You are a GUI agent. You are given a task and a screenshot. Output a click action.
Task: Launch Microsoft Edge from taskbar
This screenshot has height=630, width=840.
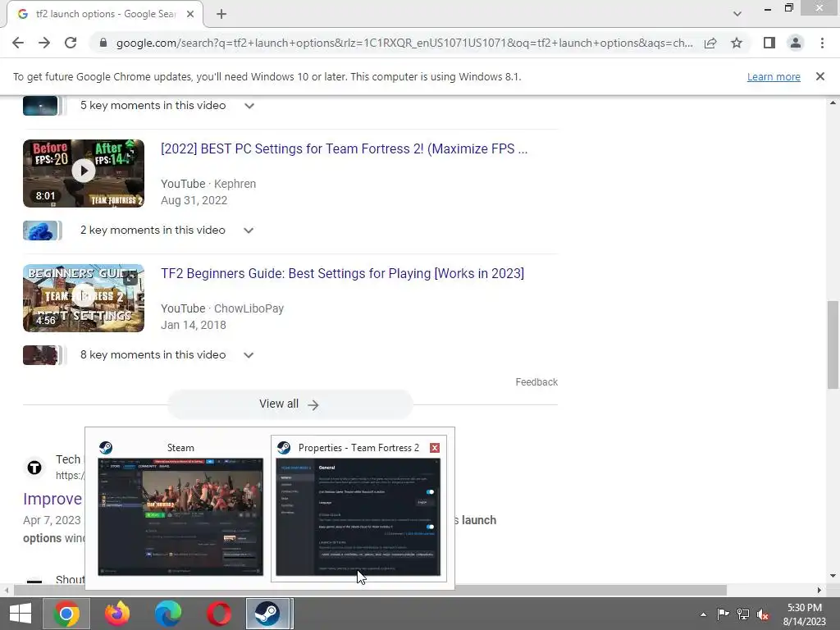pos(167,614)
